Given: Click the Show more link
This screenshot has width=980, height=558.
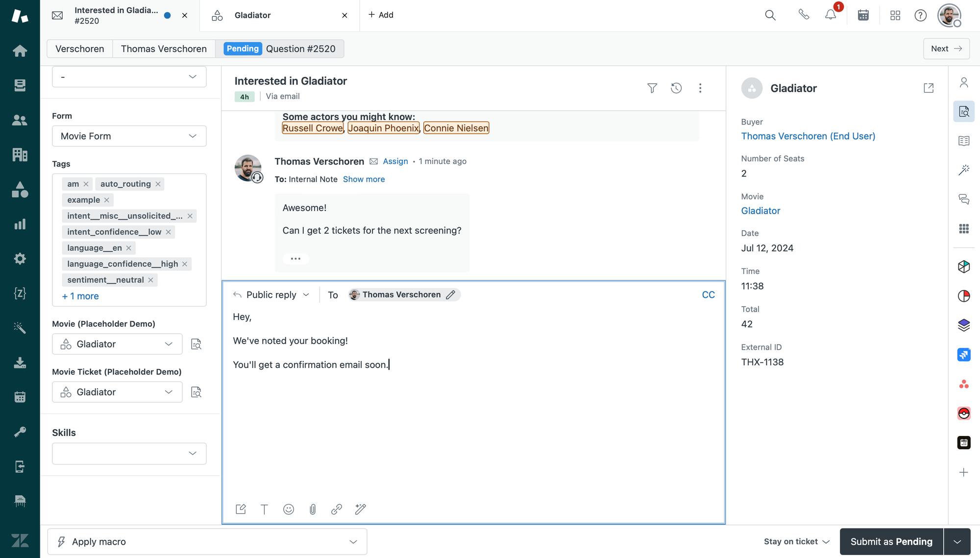Looking at the screenshot, I should point(364,179).
